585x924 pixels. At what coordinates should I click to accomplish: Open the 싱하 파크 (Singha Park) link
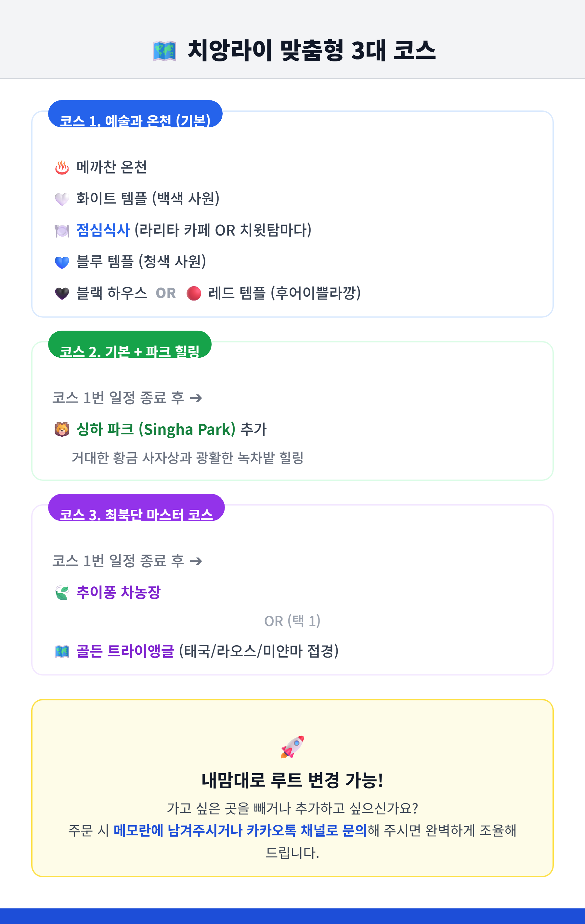coord(156,430)
